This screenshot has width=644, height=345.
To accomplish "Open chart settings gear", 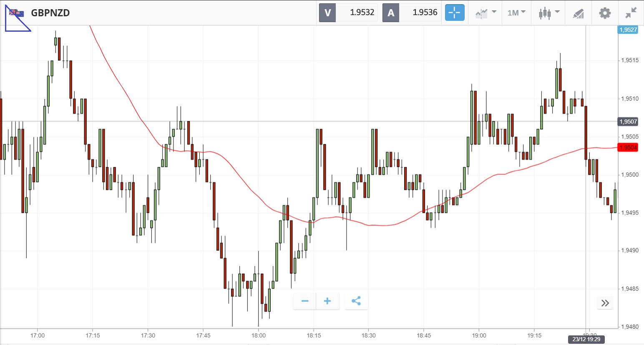I will [x=605, y=13].
